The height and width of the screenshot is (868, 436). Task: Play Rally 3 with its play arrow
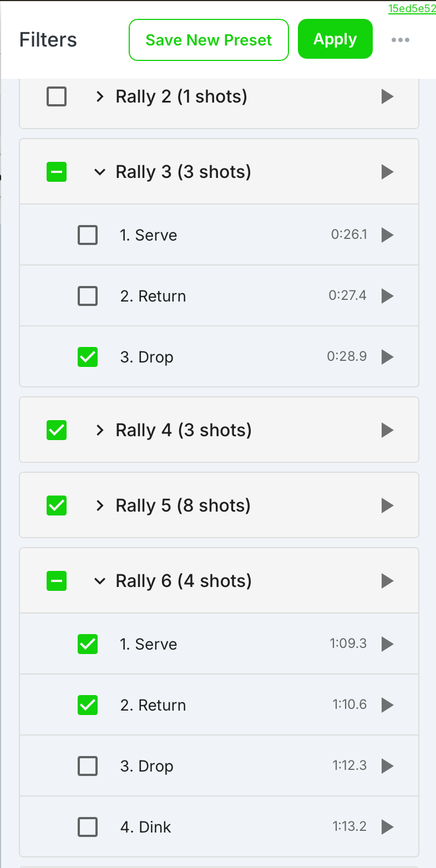coord(387,172)
